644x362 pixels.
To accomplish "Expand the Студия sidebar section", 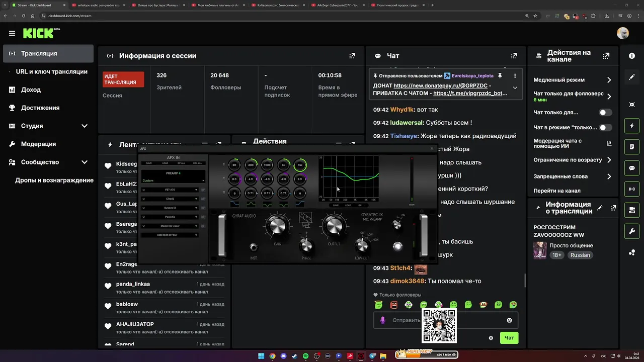I will 85,126.
